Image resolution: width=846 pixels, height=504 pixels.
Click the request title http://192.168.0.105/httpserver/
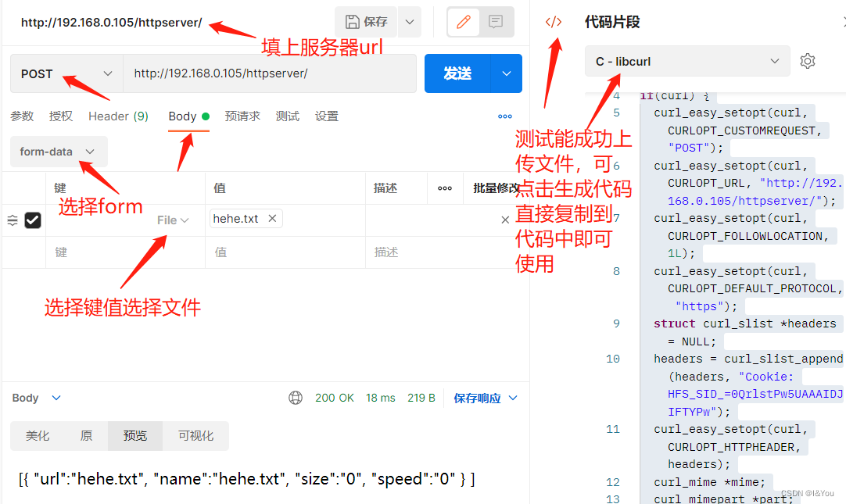tap(112, 23)
